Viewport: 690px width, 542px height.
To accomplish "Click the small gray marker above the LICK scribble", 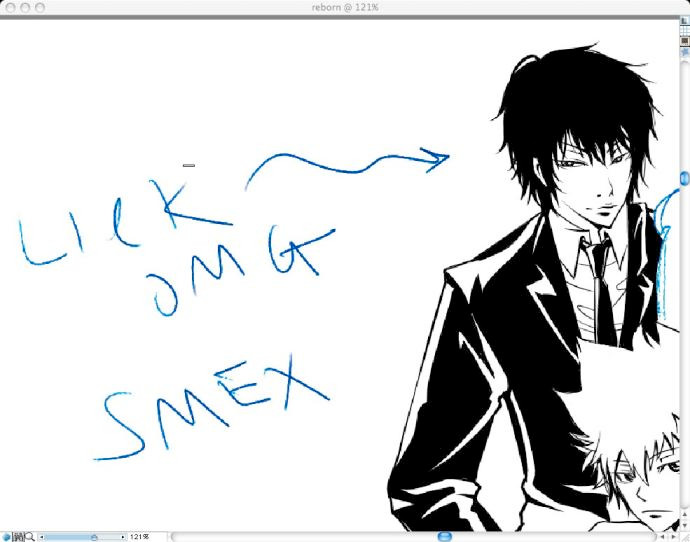I will 189,165.
